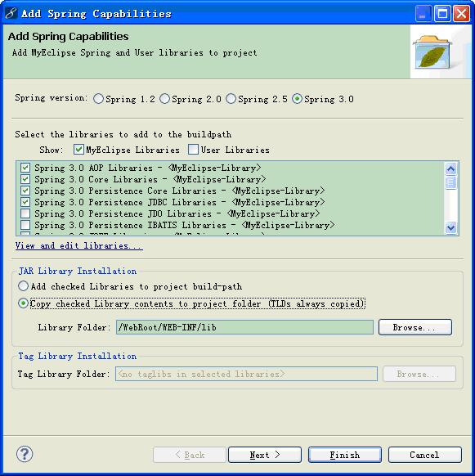Click the library list scroll down arrow

point(450,227)
